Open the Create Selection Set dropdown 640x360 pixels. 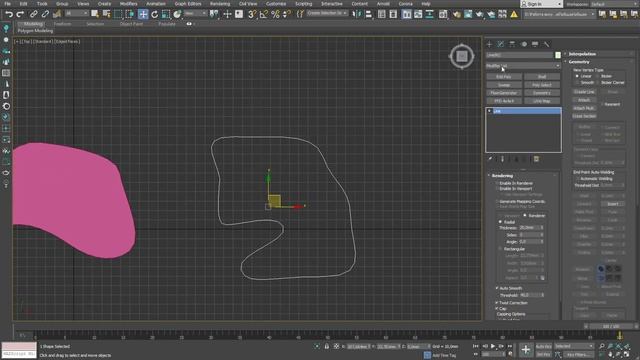click(327, 13)
